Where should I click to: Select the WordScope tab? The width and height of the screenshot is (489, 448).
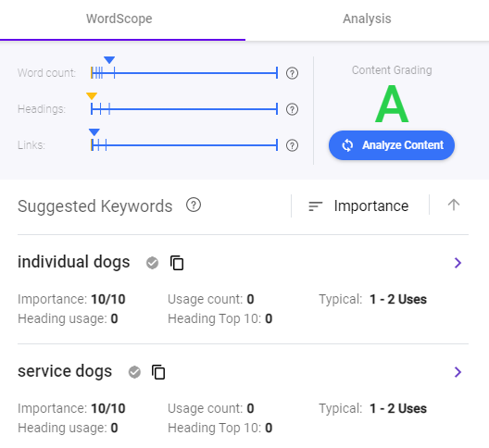pyautogui.click(x=119, y=19)
